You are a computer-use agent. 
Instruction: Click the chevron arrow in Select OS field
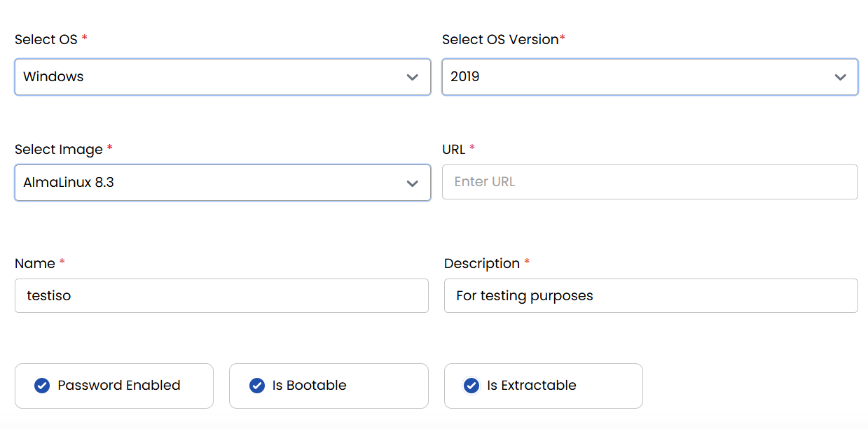(x=413, y=78)
